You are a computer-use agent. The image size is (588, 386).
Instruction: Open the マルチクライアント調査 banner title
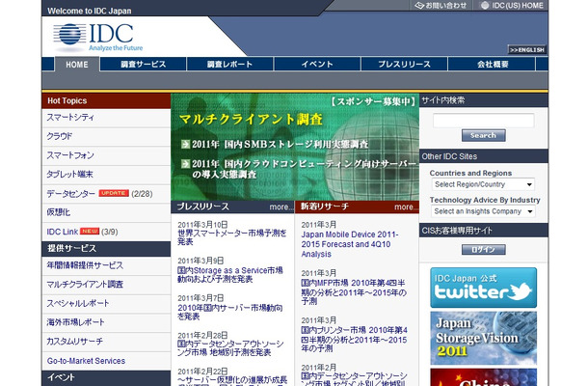pyautogui.click(x=251, y=120)
